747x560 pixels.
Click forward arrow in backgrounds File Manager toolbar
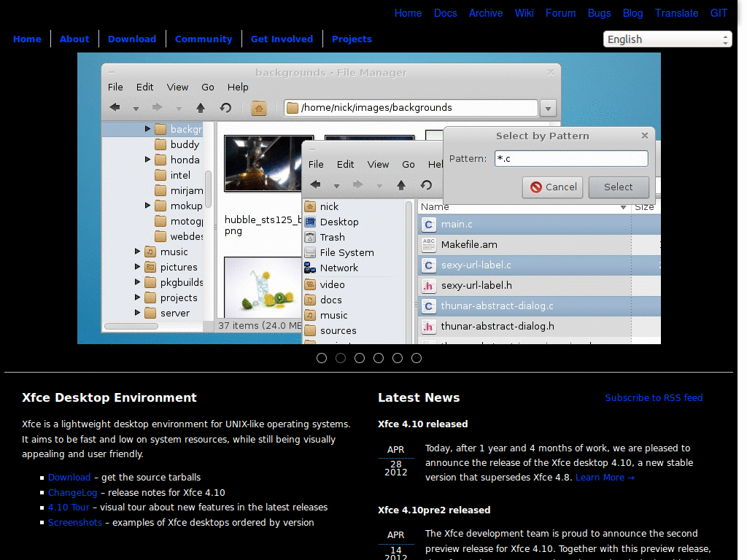[x=158, y=108]
